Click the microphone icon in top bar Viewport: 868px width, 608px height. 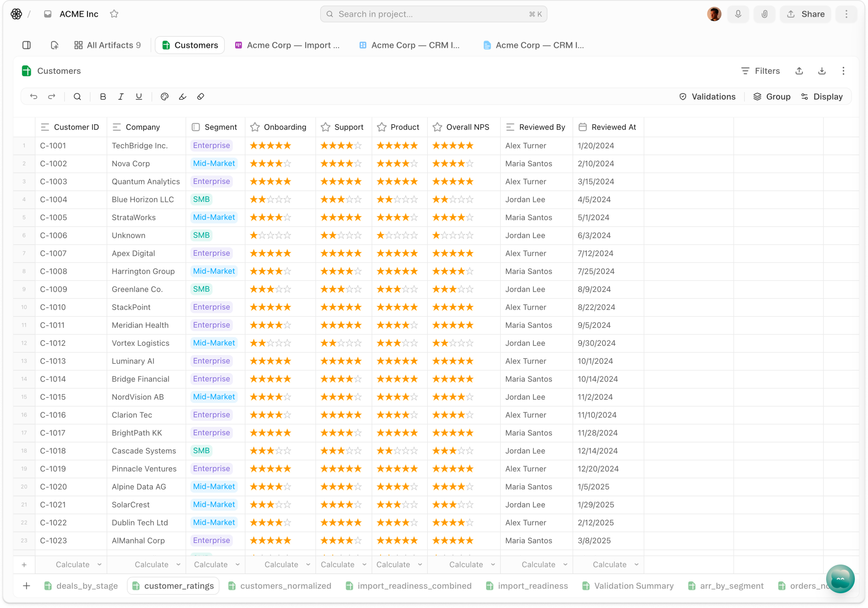point(738,14)
